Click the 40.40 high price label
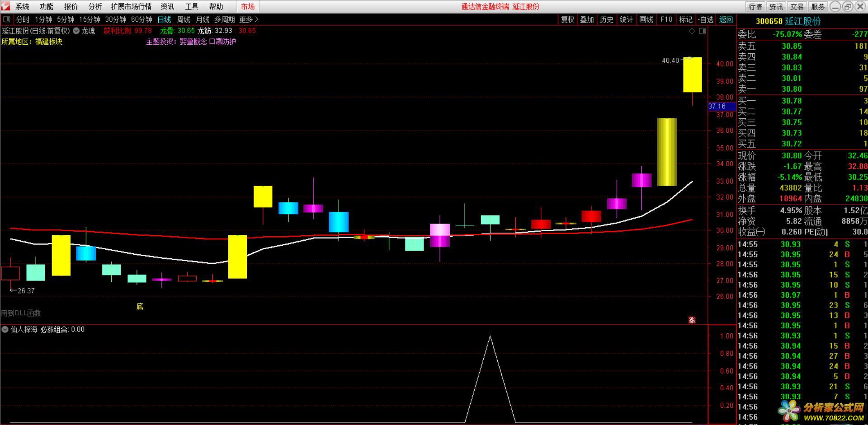Image resolution: width=868 pixels, height=425 pixels. tap(670, 61)
